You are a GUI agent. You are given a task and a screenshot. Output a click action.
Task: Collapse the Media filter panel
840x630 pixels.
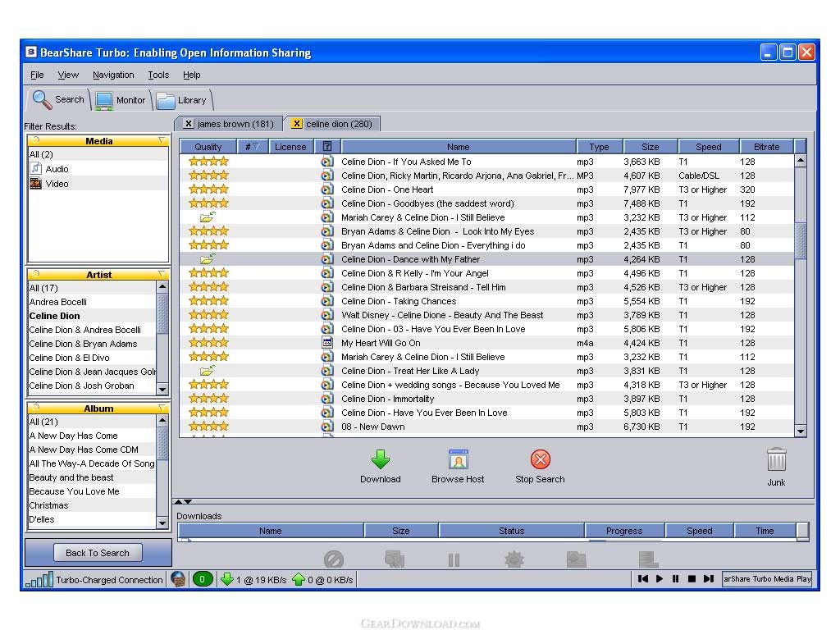point(36,140)
